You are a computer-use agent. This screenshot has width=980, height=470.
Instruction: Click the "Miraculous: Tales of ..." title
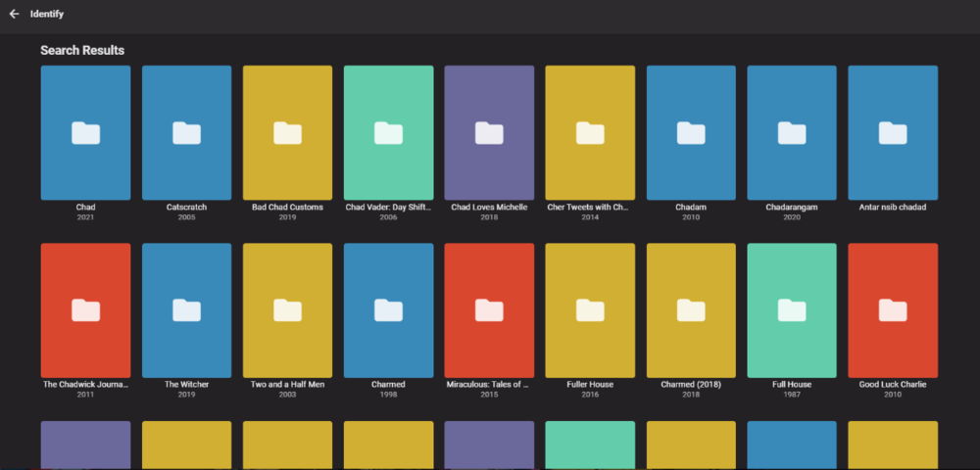pos(489,385)
